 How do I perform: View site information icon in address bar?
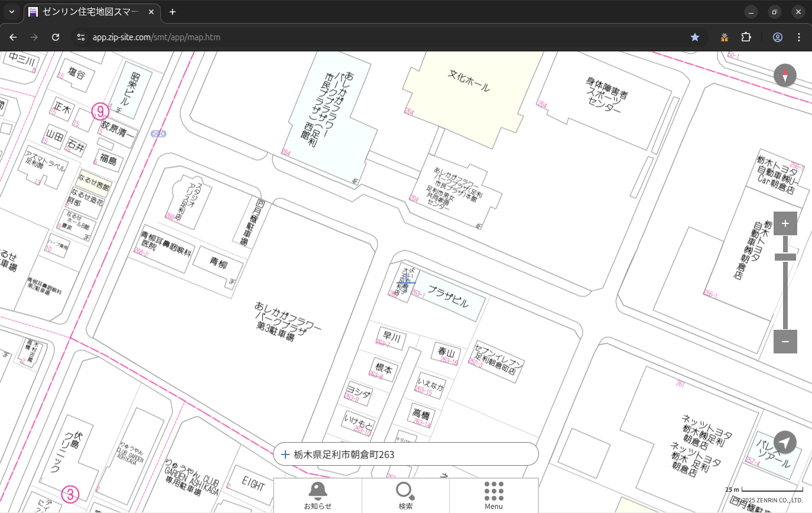point(81,37)
